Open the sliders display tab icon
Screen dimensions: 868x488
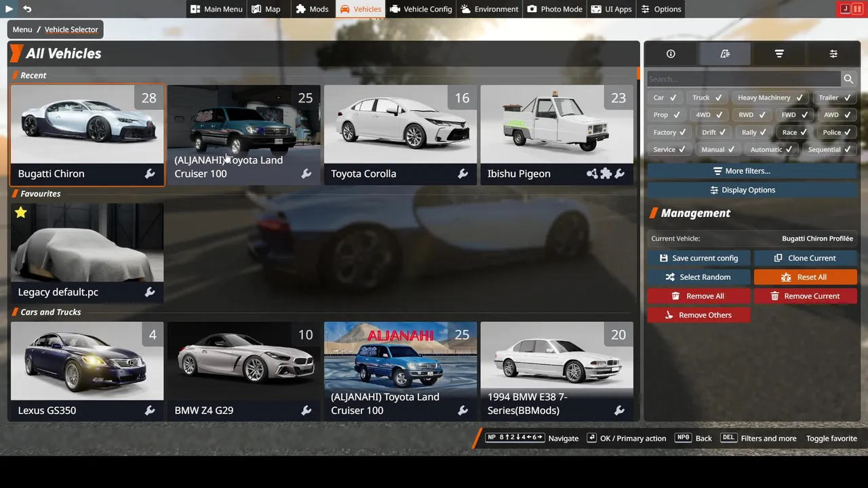[x=833, y=54]
